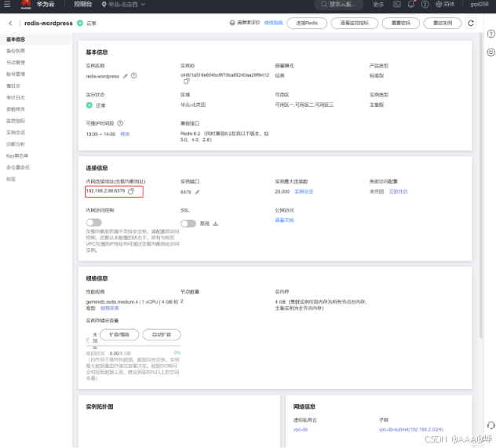Click the page vertical scrollbar
The width and height of the screenshot is (496, 448).
pos(481,186)
